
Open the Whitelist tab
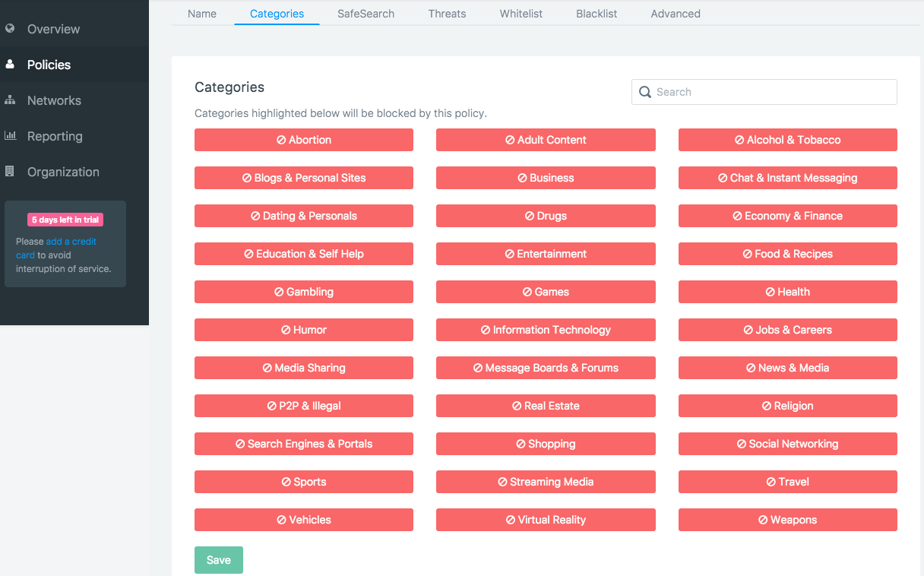tap(521, 14)
